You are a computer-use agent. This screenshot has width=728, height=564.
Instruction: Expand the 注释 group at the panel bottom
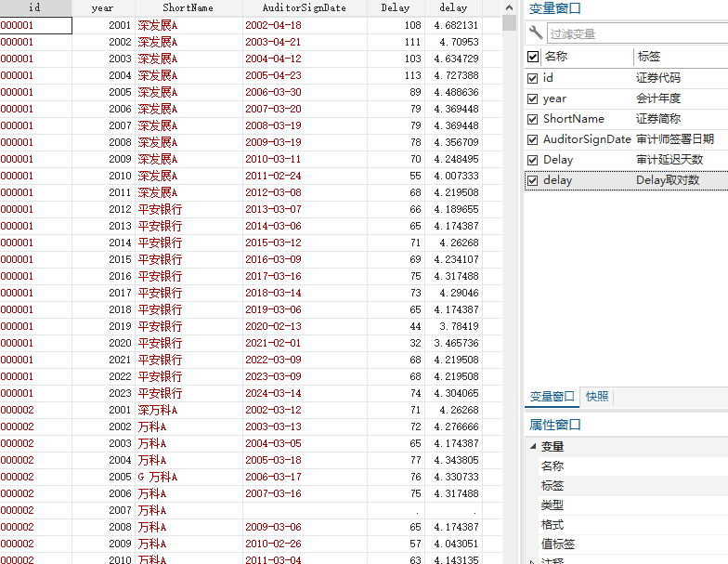point(533,561)
